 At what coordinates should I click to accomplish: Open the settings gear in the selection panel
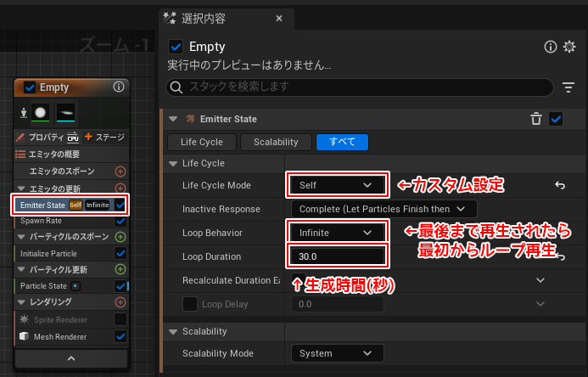point(569,47)
